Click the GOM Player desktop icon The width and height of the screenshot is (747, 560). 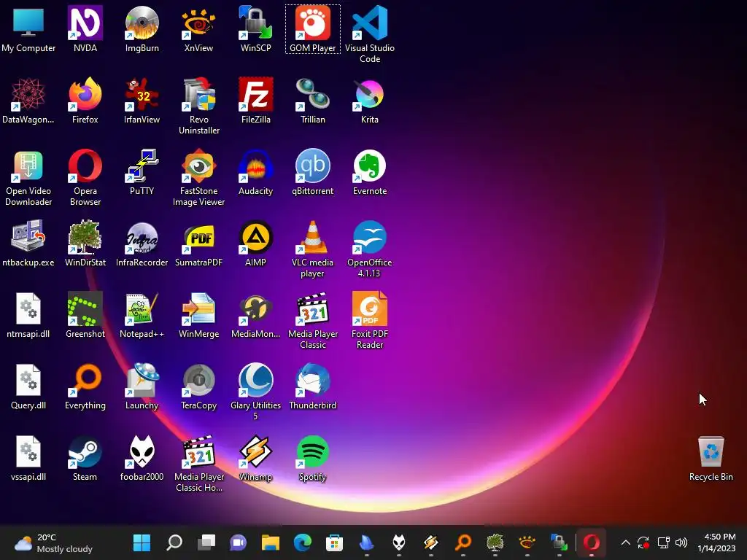click(312, 28)
